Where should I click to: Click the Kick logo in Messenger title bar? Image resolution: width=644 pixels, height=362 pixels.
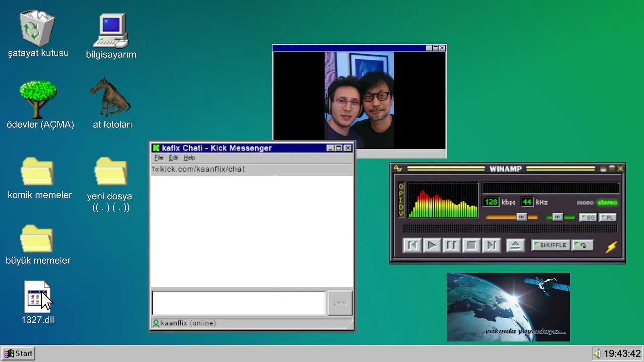156,148
